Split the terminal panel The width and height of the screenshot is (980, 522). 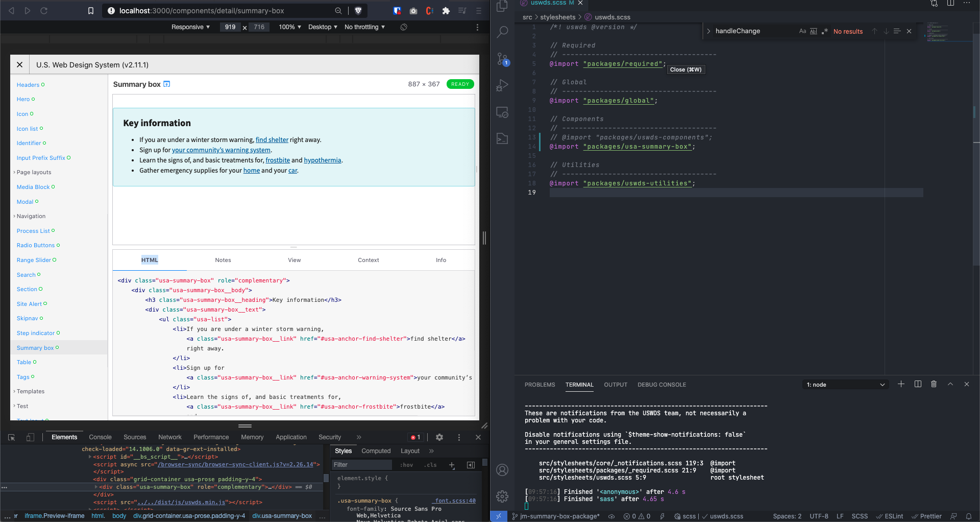click(x=918, y=384)
